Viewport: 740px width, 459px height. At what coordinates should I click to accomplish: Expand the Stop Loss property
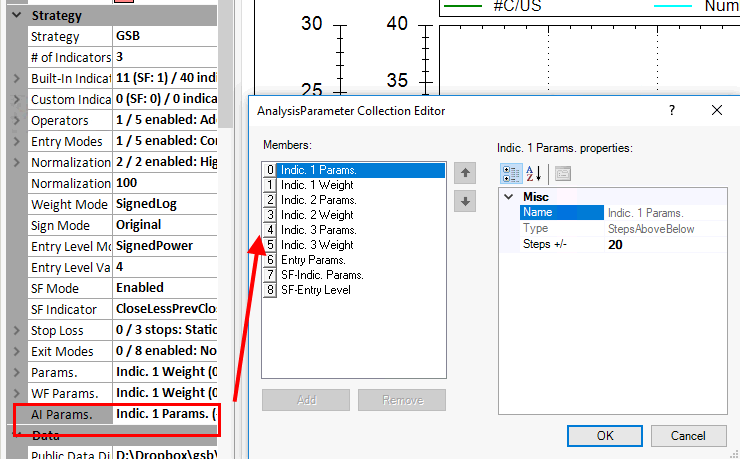pyautogui.click(x=16, y=331)
